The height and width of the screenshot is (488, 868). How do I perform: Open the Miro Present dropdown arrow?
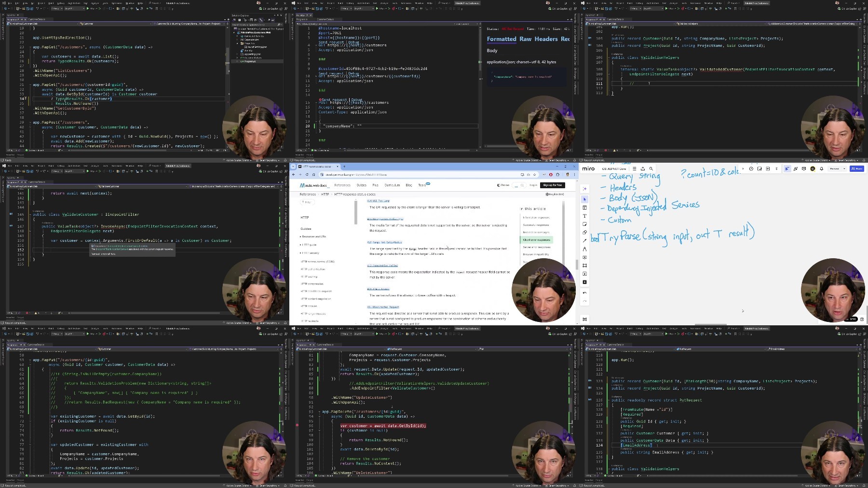(844, 168)
